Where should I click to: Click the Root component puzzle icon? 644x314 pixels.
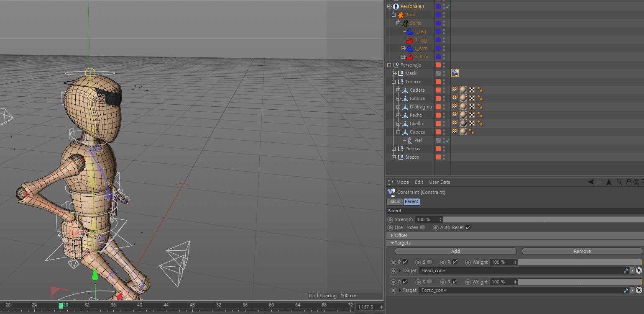click(401, 15)
